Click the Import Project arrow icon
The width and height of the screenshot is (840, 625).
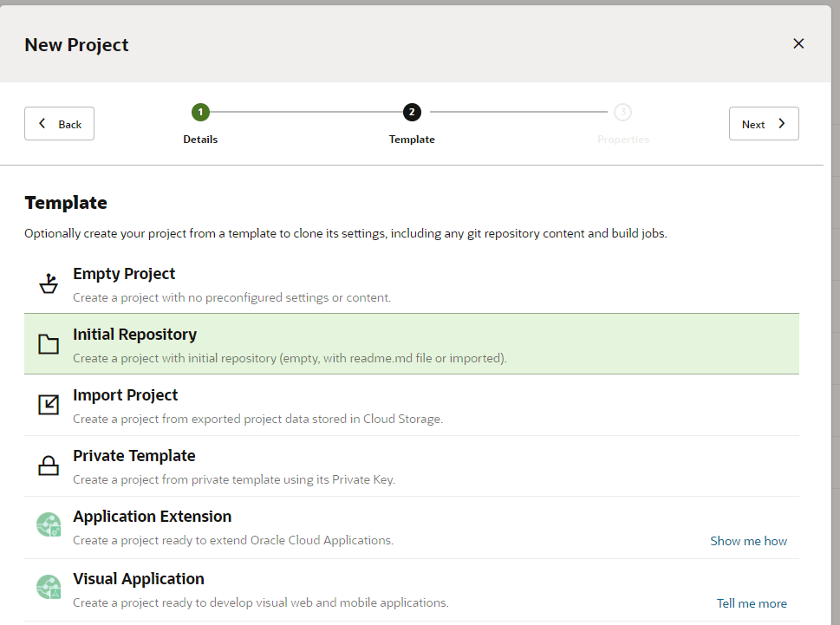coord(49,405)
